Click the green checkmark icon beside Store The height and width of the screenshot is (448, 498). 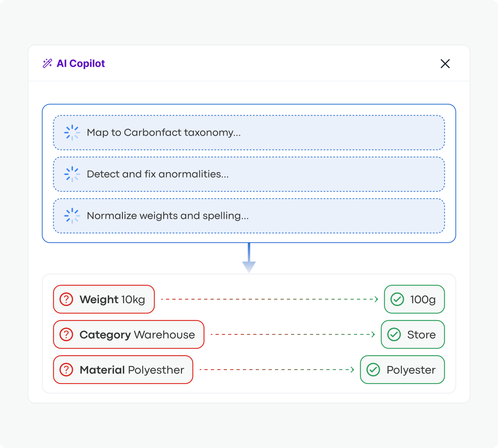(394, 334)
